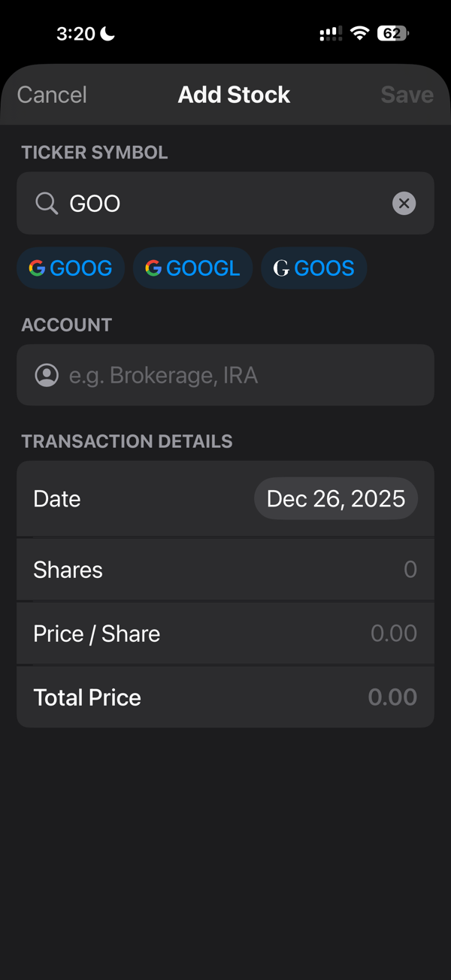Click the person icon in the Account field

point(47,374)
